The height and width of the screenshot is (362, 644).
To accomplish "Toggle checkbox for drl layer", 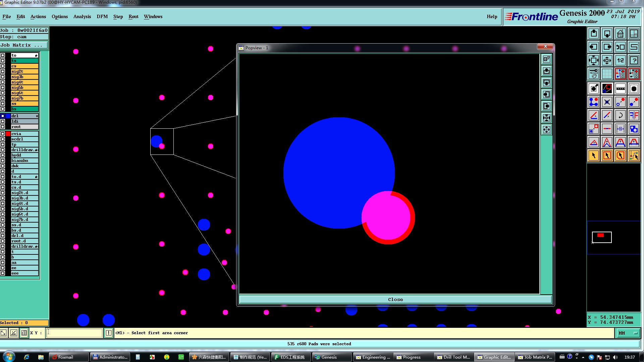I will (x=3, y=116).
